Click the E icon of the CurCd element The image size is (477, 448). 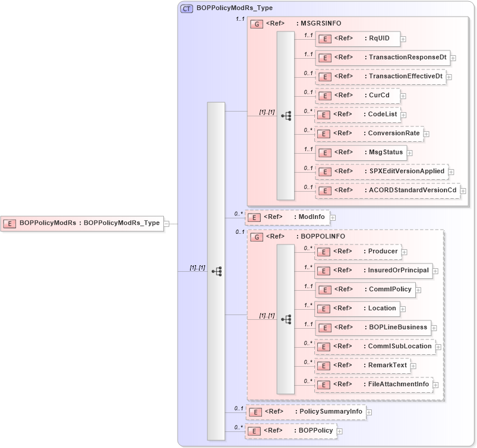325,95
